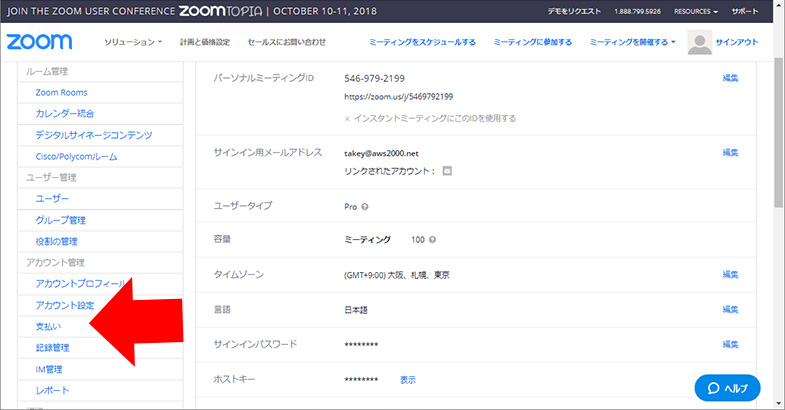This screenshot has height=410, width=785.
Task: Click help icon next to Pro user type
Action: click(x=365, y=206)
